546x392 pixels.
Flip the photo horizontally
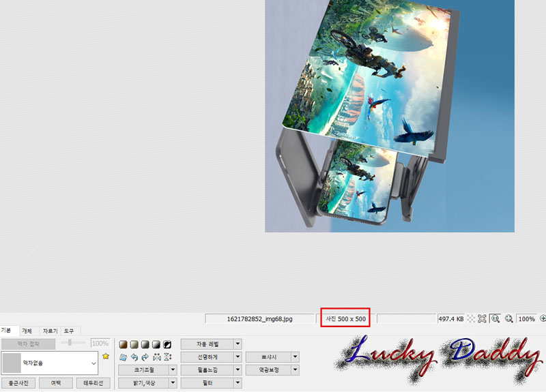[157, 357]
